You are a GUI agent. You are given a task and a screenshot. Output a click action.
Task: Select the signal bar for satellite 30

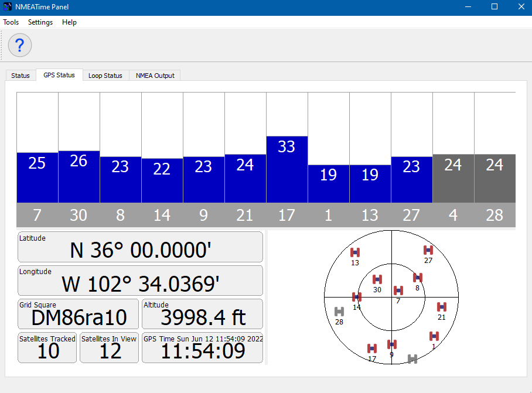pyautogui.click(x=79, y=177)
